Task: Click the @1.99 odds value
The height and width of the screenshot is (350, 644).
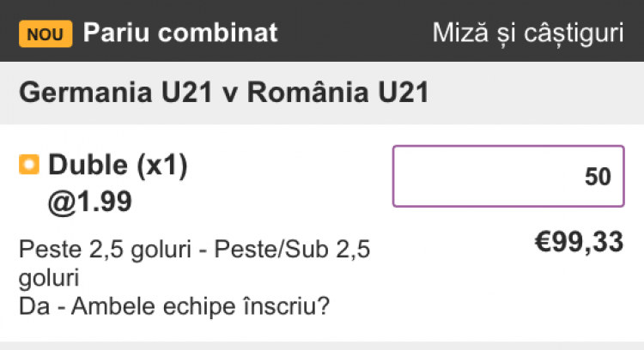Action: point(90,202)
